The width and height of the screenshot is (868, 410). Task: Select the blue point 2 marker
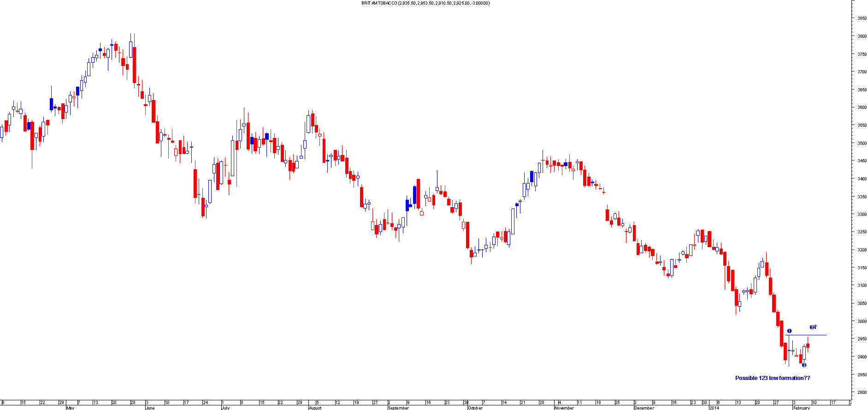pyautogui.click(x=804, y=365)
